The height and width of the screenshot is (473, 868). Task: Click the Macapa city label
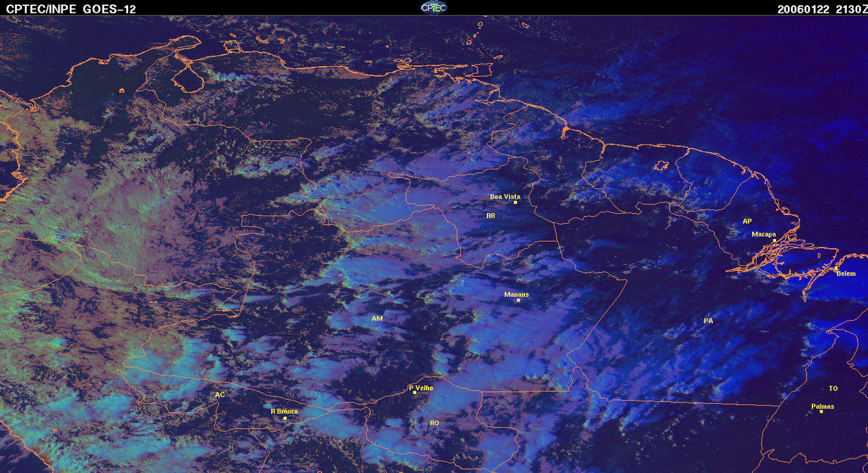[764, 234]
